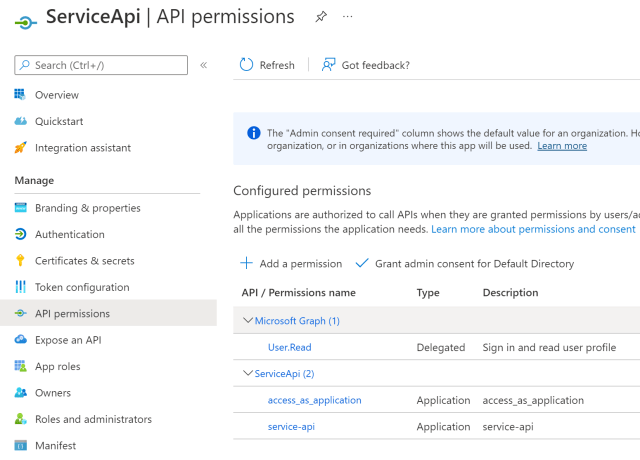
Task: Click the API / Permissions name column header
Action: tap(298, 293)
